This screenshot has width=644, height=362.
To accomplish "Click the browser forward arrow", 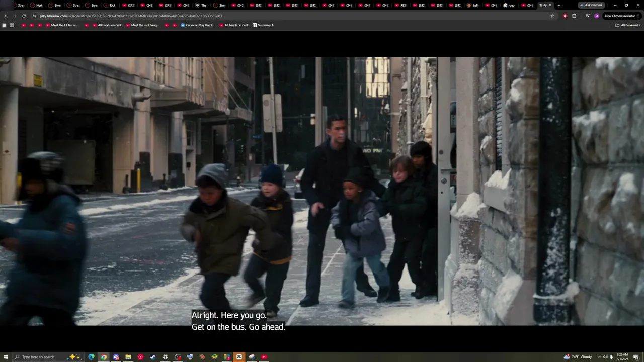I will pos(15,16).
